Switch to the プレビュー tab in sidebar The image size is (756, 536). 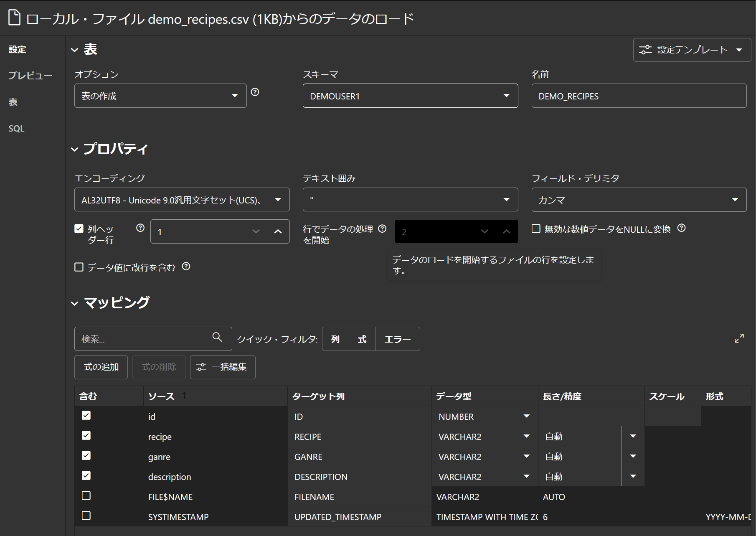coord(30,76)
